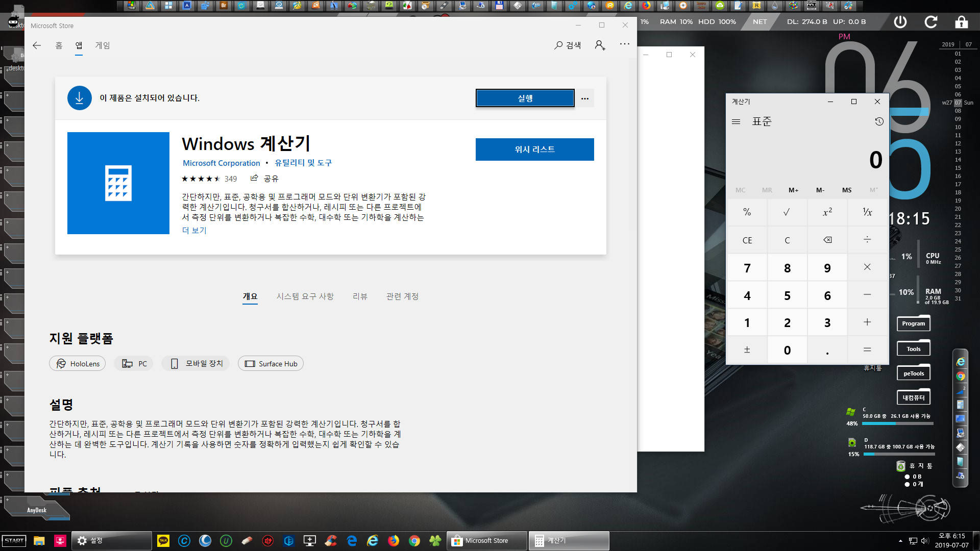Click the calculator M- memory button

[820, 190]
